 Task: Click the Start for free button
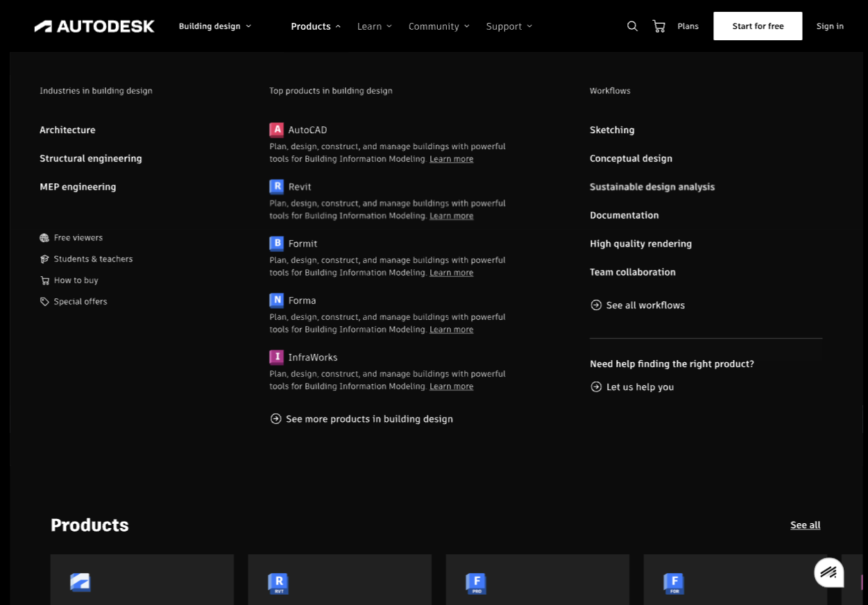758,26
